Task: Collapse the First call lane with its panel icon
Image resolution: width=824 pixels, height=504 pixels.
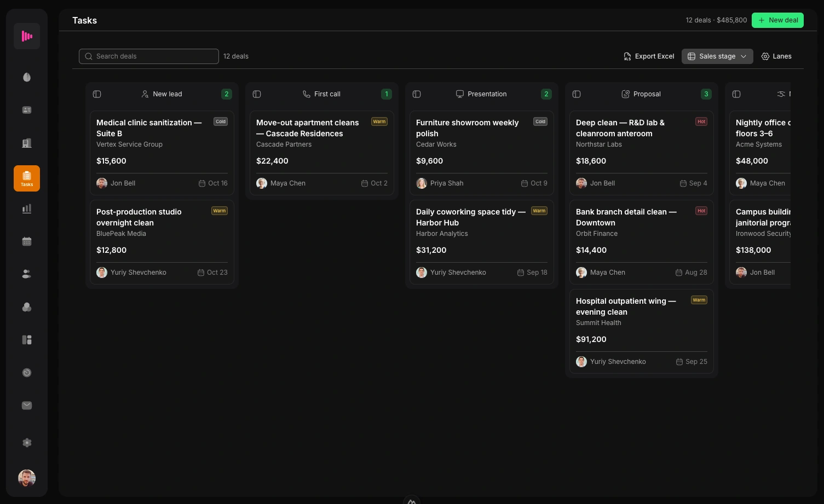Action: (x=257, y=94)
